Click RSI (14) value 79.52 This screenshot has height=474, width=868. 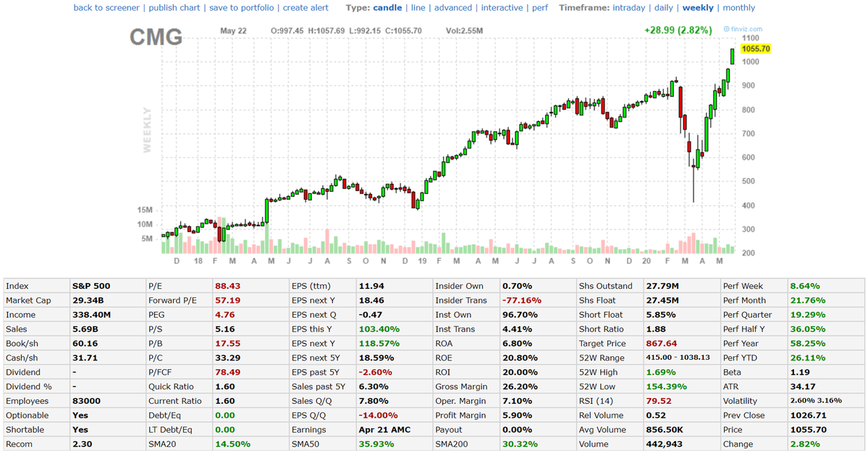(x=659, y=401)
